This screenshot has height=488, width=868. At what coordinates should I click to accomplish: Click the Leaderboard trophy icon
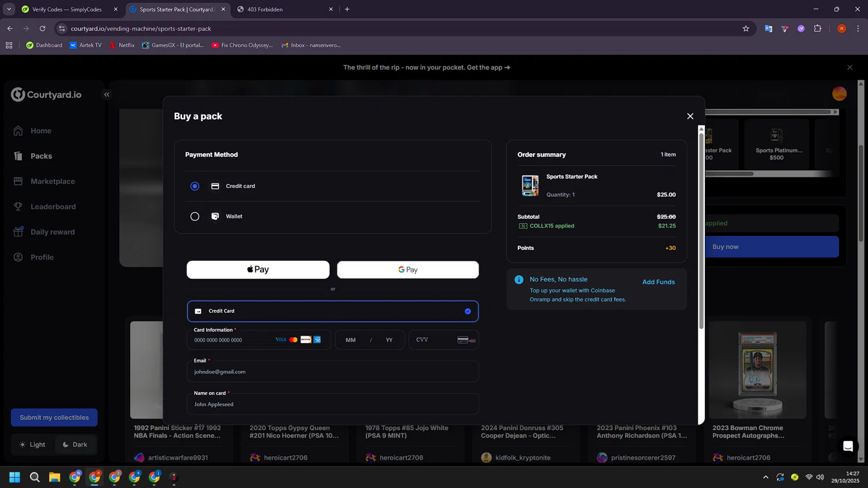click(19, 207)
